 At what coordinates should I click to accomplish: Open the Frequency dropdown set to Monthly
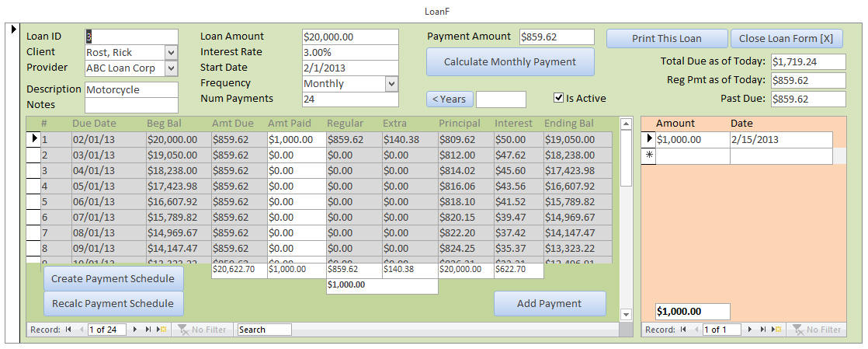[x=391, y=83]
